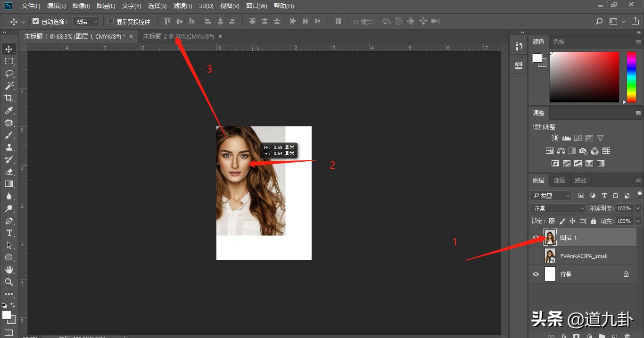This screenshot has height=338, width=644.
Task: Select the Lasso tool
Action: coord(8,74)
